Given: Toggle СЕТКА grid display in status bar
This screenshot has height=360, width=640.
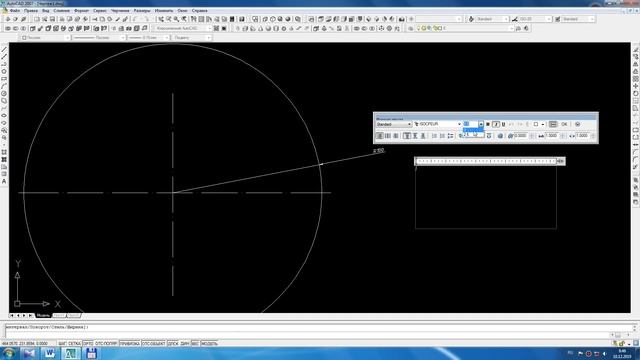Looking at the screenshot, I should click(74, 343).
